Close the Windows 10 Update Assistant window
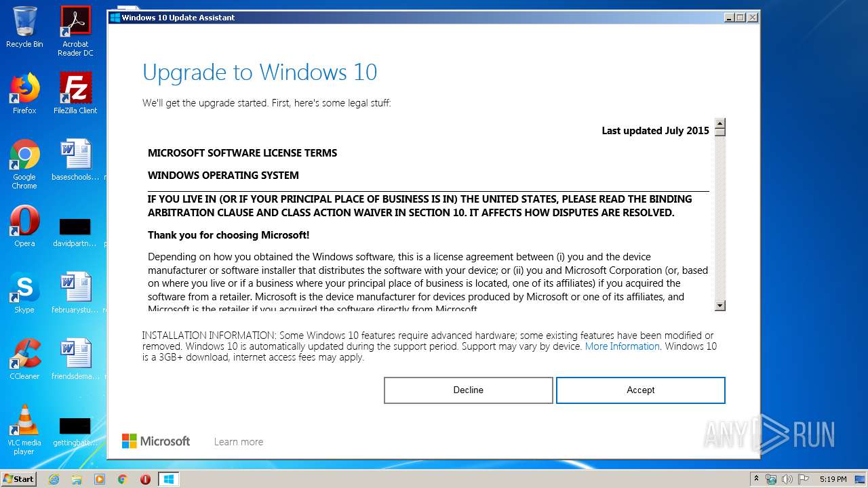Screen dimensions: 868x488 click(753, 18)
